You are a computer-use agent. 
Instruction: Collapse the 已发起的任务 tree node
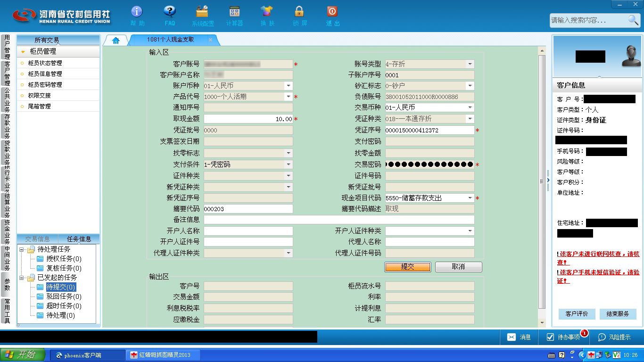coord(22,278)
